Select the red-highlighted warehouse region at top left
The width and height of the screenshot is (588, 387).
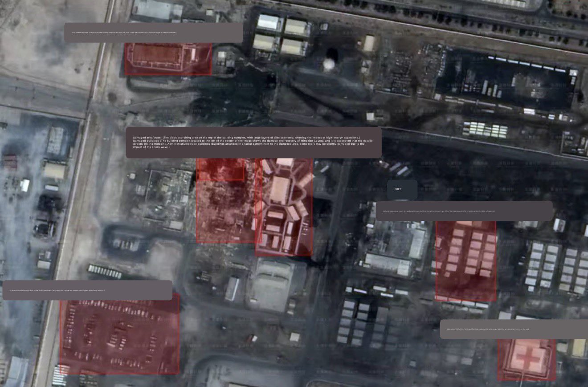click(x=167, y=59)
